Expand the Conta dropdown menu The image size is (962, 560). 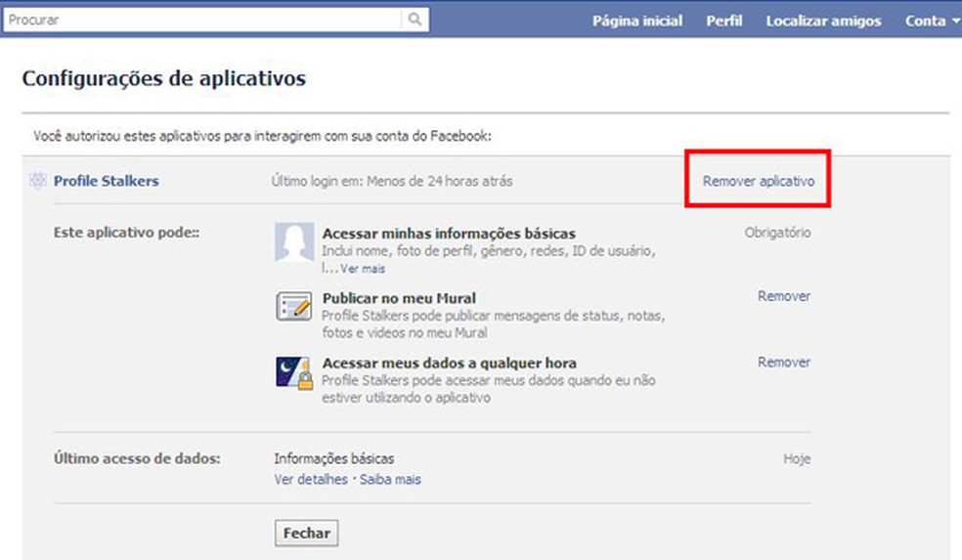tap(932, 21)
